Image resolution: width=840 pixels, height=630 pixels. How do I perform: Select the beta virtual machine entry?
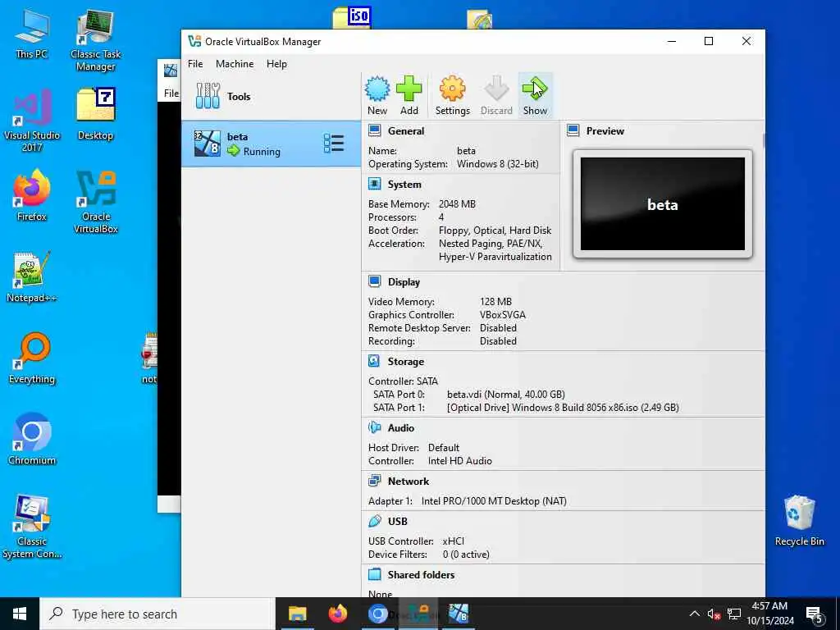(271, 144)
